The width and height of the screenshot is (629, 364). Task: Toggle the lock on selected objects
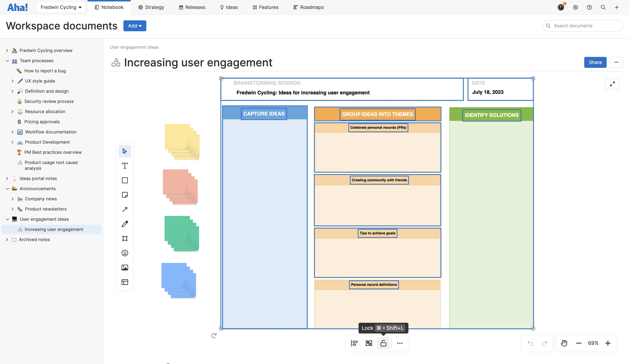[x=383, y=343]
